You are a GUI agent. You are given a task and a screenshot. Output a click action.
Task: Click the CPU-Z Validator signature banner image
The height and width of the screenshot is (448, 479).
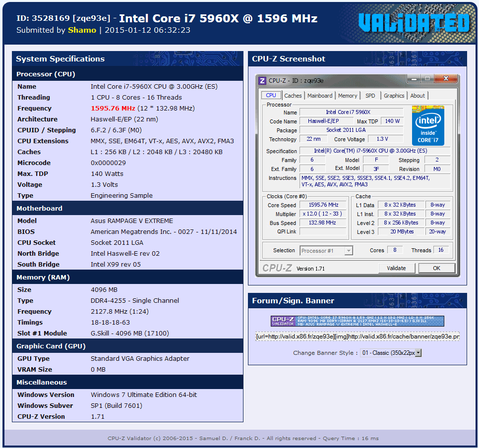pyautogui.click(x=357, y=321)
